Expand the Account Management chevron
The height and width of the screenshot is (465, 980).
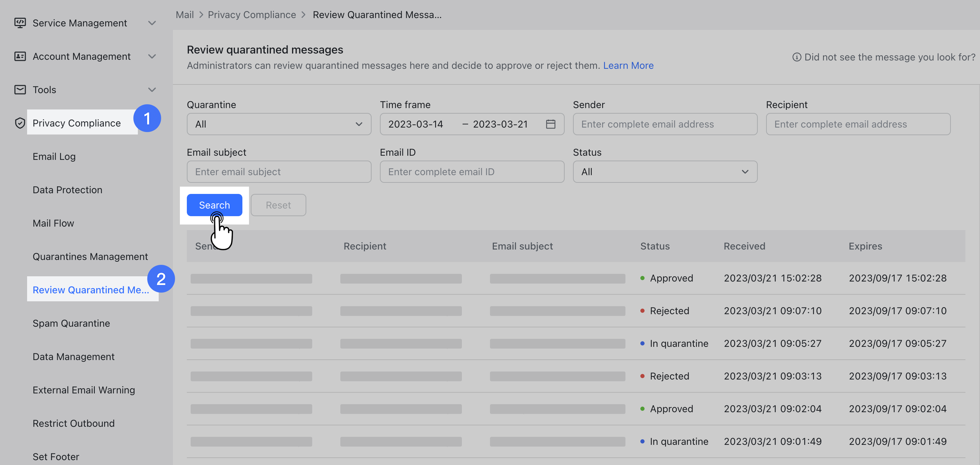coord(152,56)
